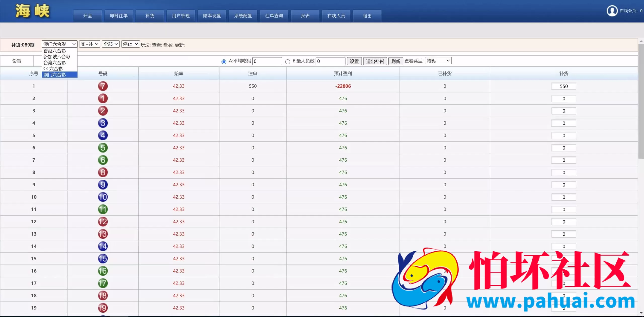This screenshot has width=644, height=317.
Task: Click the blue number 10 ball icon
Action: click(103, 197)
